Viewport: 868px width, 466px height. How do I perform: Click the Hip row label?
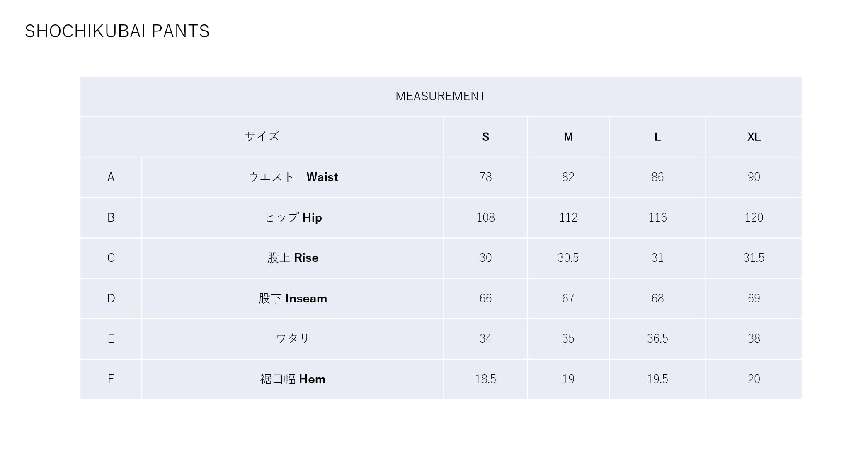(x=293, y=217)
